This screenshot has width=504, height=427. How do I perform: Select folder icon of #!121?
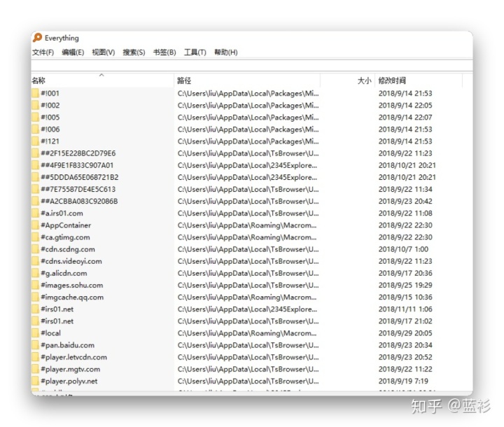(35, 141)
